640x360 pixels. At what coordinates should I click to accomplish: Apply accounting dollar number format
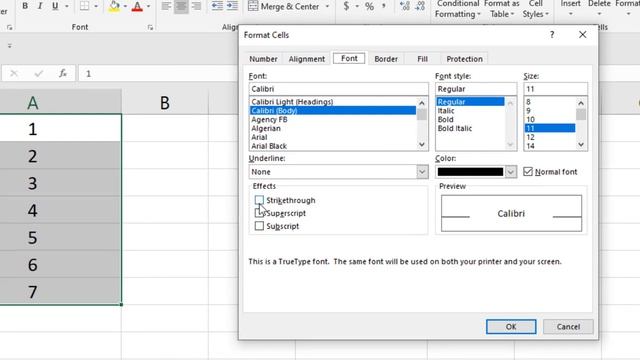point(346,6)
